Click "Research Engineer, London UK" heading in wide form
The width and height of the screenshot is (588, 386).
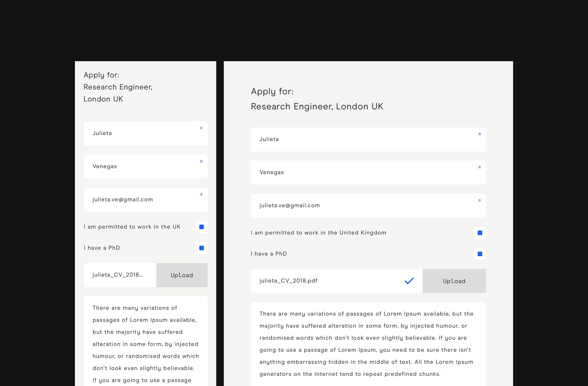pos(317,107)
